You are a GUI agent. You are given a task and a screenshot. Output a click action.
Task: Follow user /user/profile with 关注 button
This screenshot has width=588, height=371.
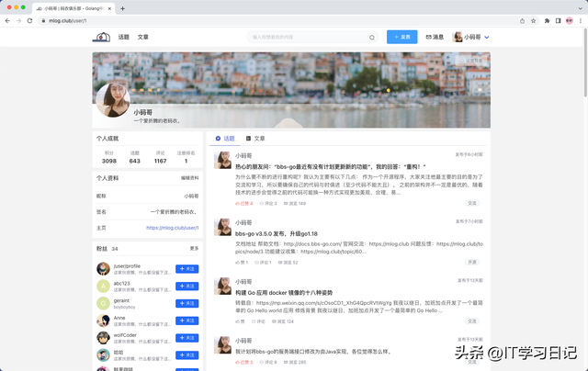click(187, 269)
